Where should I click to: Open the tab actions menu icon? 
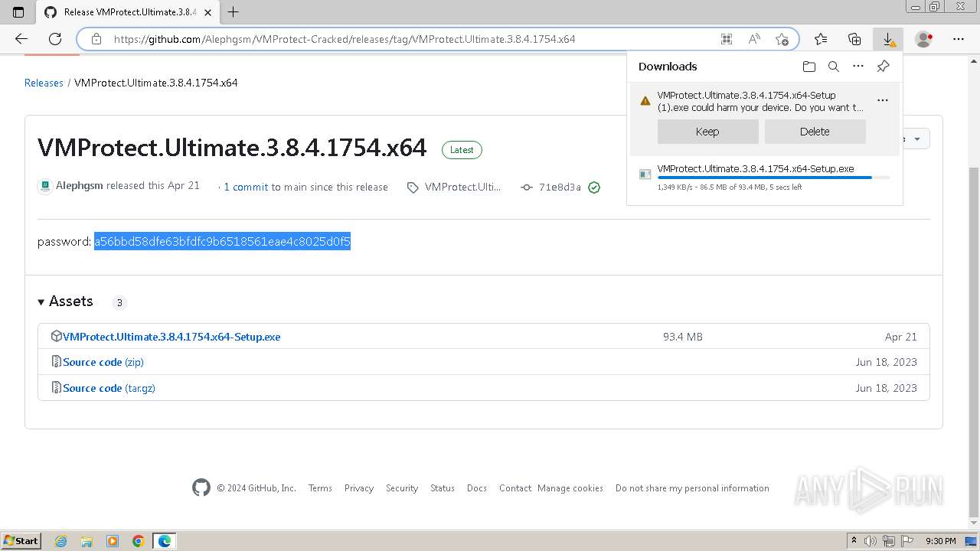pos(18,11)
